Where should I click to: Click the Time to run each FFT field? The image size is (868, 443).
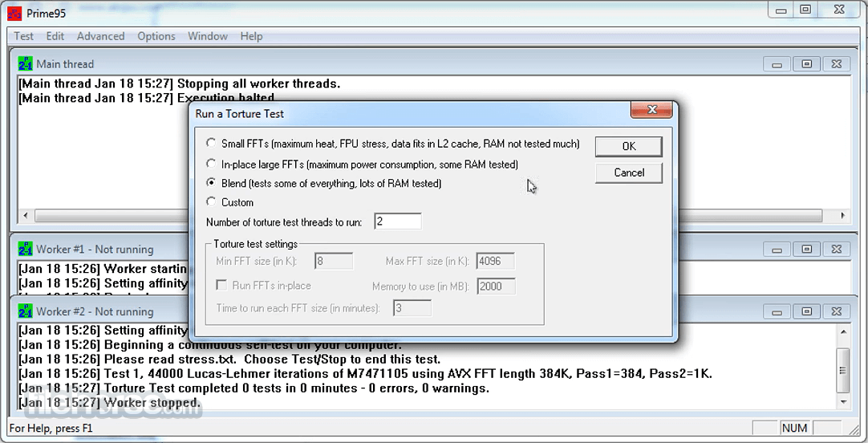coord(412,308)
